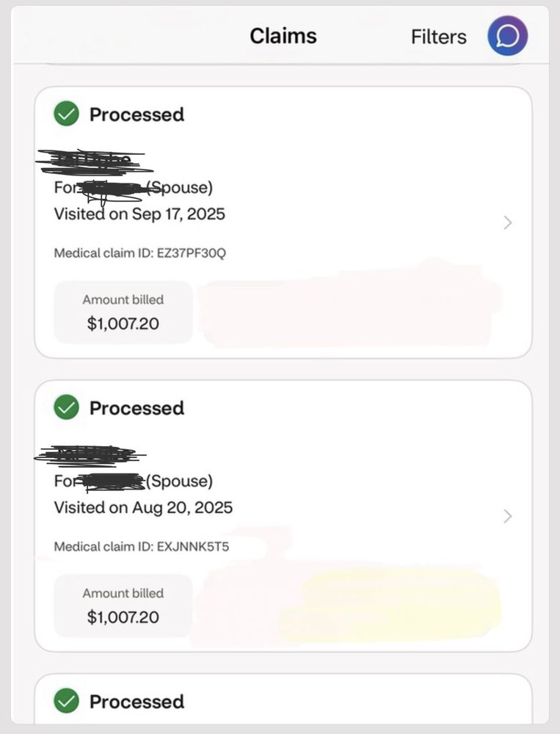Open the chat assistant icon
The width and height of the screenshot is (560, 734).
coord(507,36)
